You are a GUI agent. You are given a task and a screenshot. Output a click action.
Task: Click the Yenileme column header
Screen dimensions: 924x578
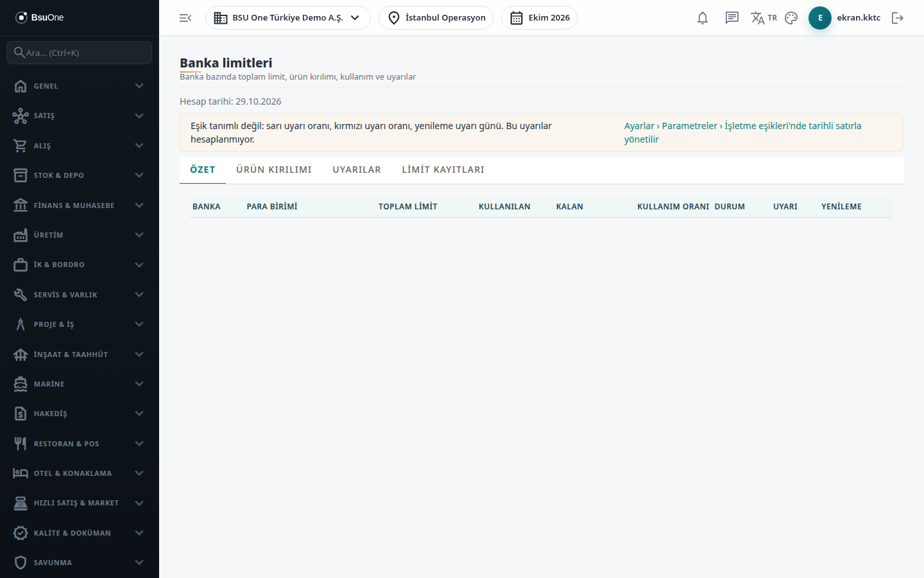coord(842,207)
